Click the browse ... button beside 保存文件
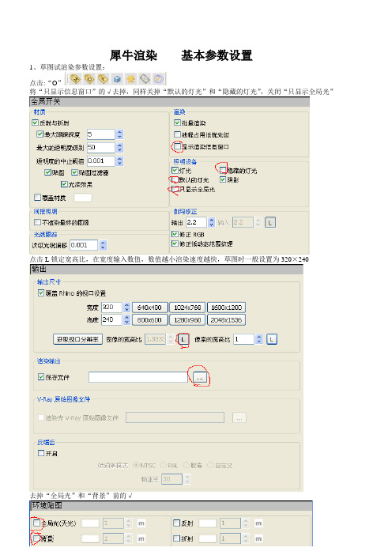 (200, 377)
